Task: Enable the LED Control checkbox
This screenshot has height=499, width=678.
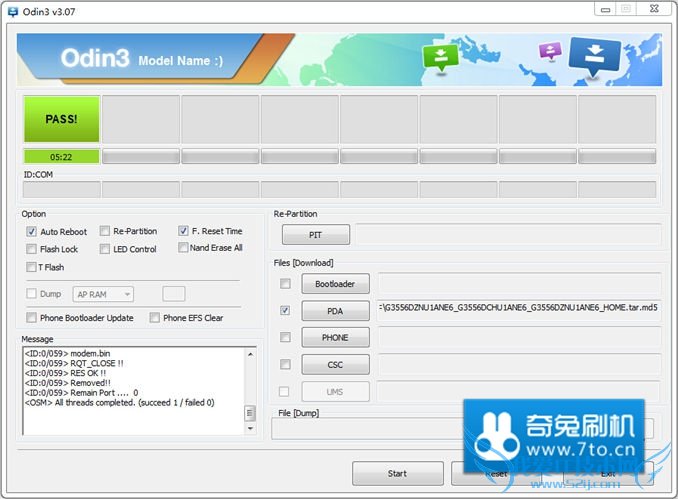Action: click(x=105, y=249)
